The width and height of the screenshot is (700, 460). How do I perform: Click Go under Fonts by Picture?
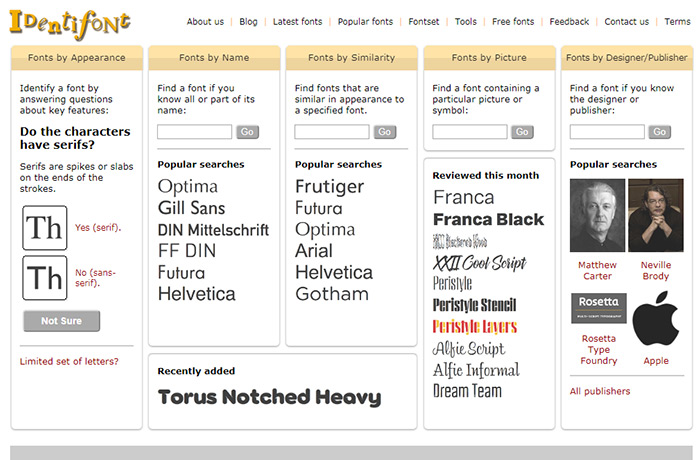[522, 132]
